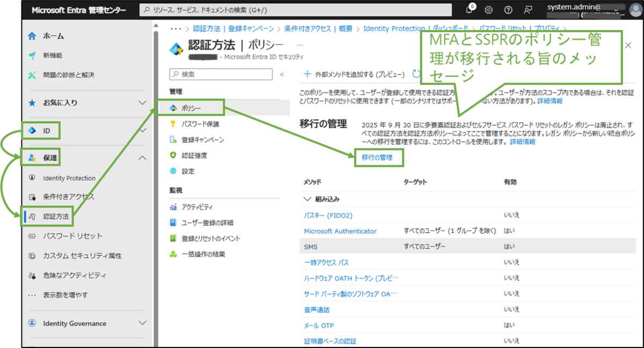Viewport: 644px width, 348px height.
Task: Click the 検索 field in the blade menu
Action: click(221, 74)
